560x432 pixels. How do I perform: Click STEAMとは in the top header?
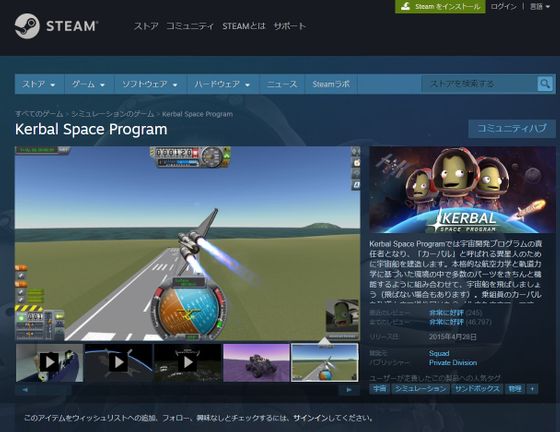tap(244, 26)
